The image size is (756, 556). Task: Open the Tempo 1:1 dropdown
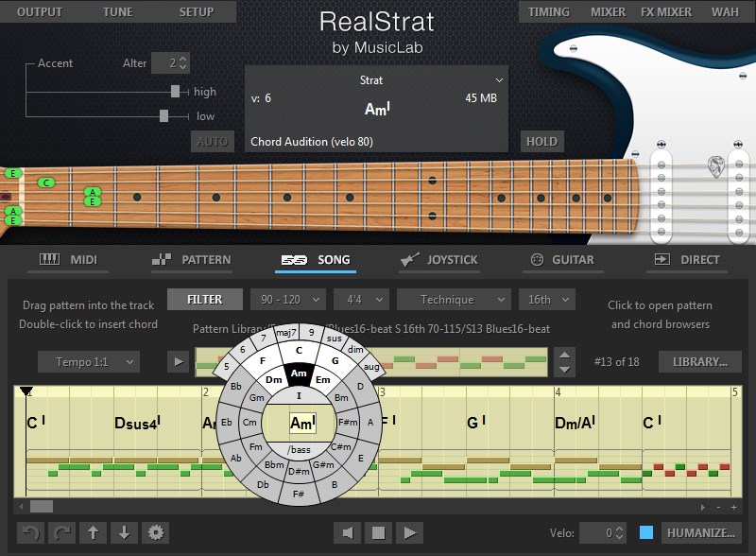point(89,362)
